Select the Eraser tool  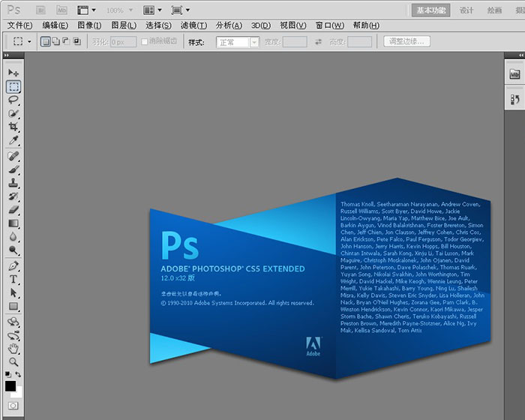(x=13, y=210)
